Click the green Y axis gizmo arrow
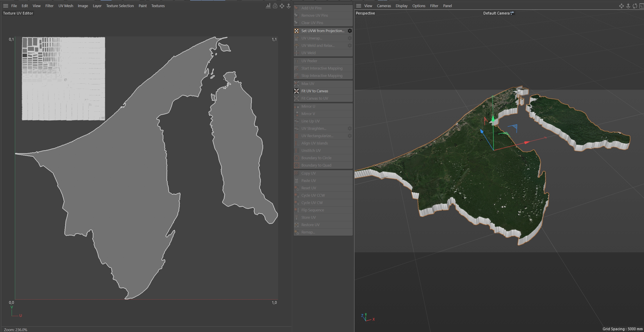Screen dimensions: 644x332 click(x=493, y=118)
